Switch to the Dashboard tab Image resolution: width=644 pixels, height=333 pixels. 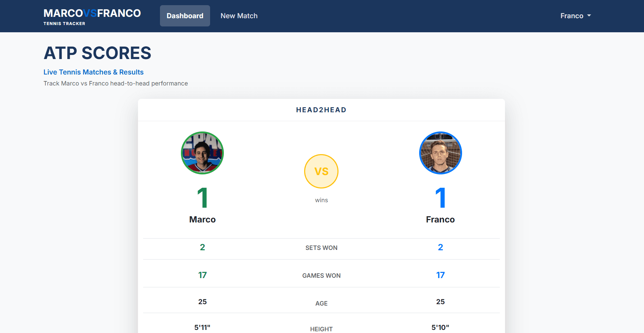pyautogui.click(x=185, y=16)
